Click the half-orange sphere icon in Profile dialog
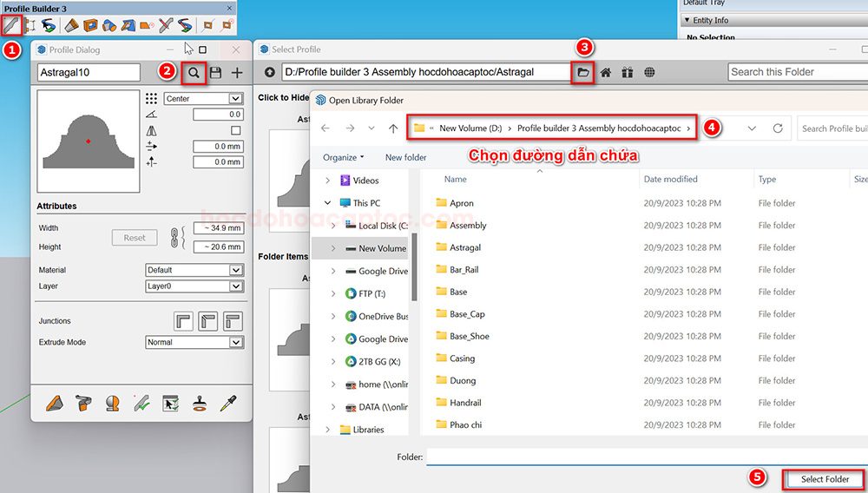The height and width of the screenshot is (493, 868). pyautogui.click(x=112, y=404)
